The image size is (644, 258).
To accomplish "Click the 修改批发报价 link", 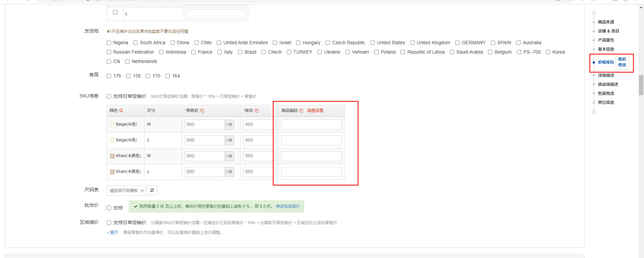I will click(288, 206).
